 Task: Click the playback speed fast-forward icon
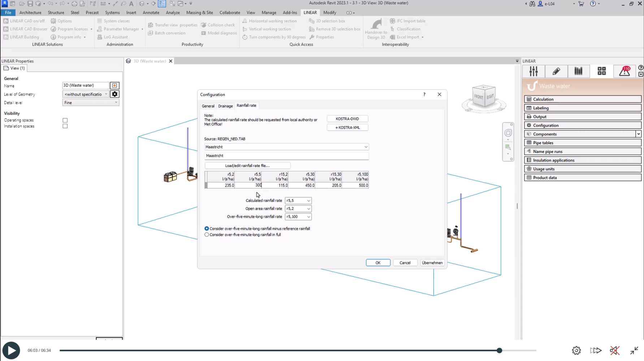(x=596, y=350)
